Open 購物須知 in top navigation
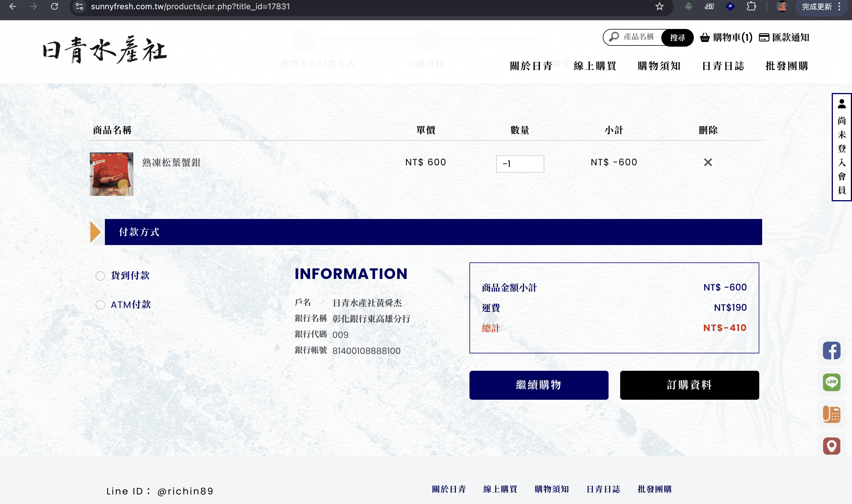 click(659, 66)
